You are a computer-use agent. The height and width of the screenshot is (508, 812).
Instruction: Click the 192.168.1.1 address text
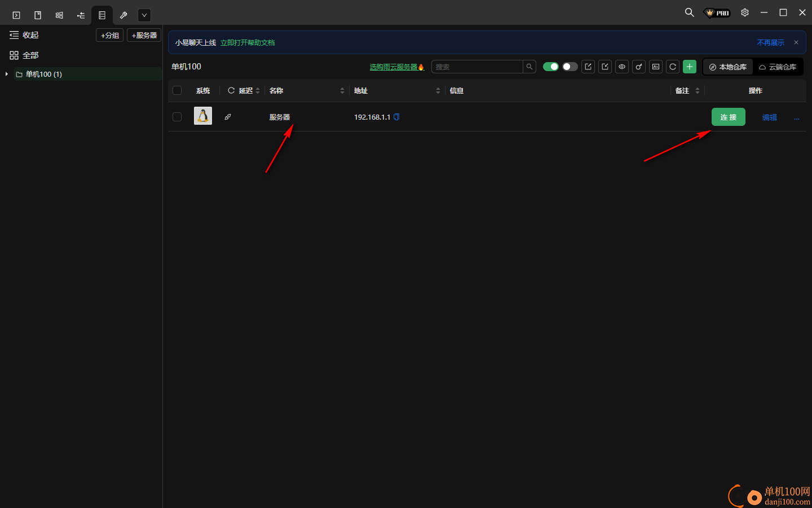tap(372, 117)
